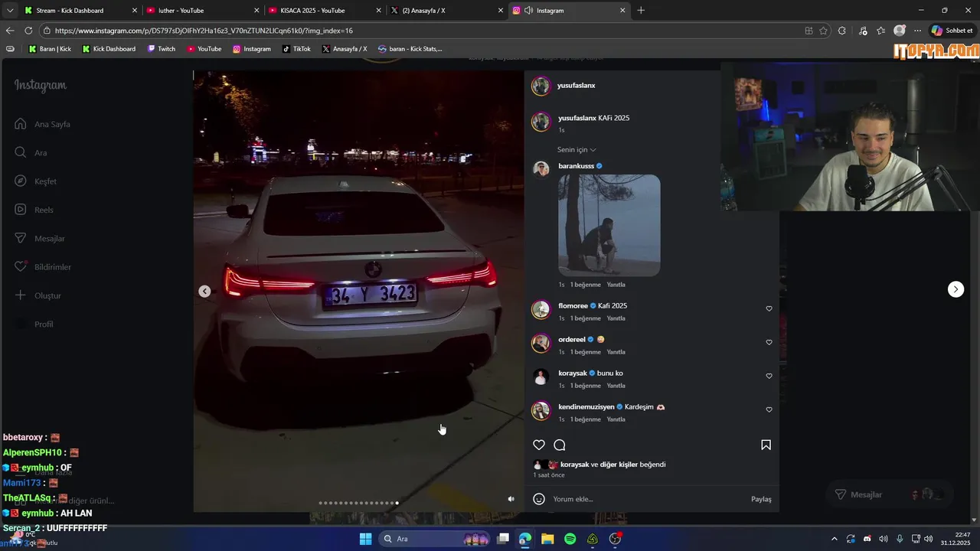Open Ara search in Instagram sidebar

31,152
